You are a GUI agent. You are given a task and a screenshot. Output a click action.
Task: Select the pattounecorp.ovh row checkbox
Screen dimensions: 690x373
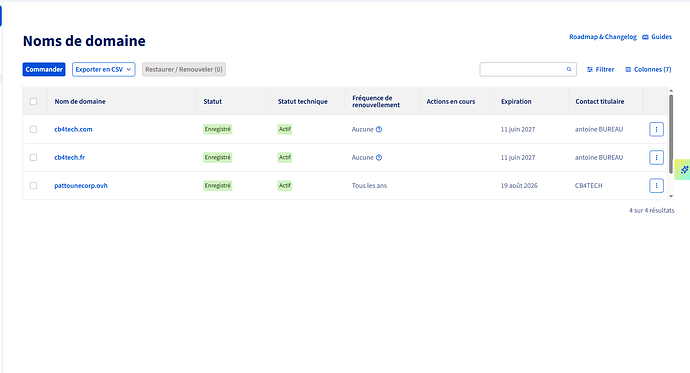pos(33,186)
